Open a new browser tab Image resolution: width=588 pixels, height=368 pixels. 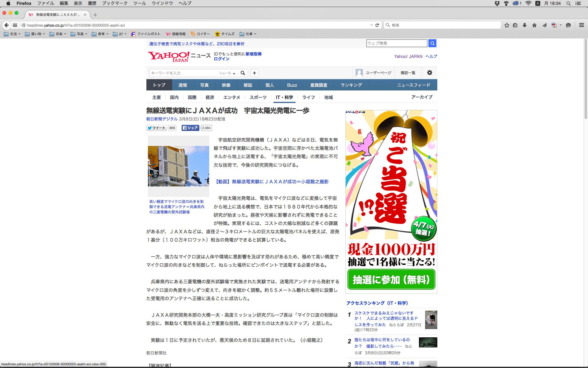click(x=95, y=15)
